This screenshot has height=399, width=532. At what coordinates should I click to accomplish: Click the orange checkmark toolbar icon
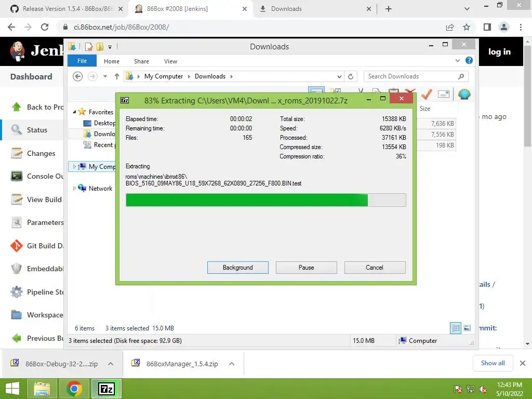[x=426, y=94]
